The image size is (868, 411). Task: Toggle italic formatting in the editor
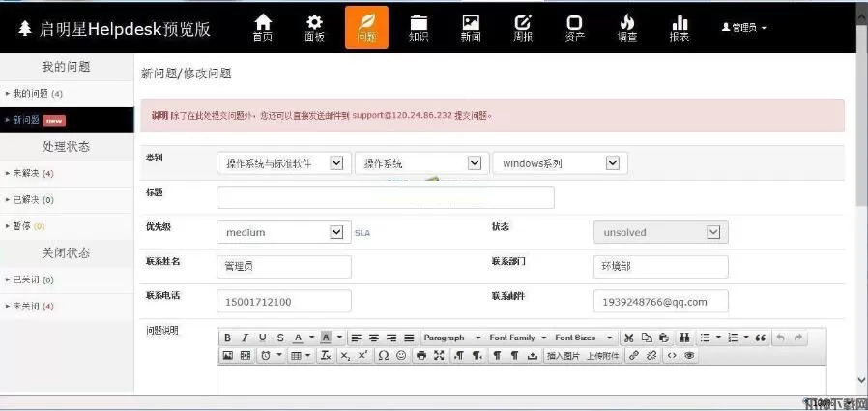pos(245,338)
